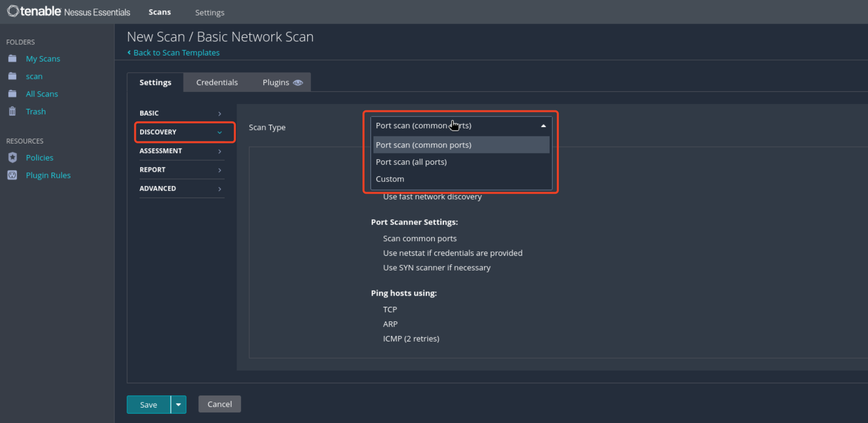Click the All Scans folder icon
This screenshot has width=868, height=423.
tap(12, 94)
